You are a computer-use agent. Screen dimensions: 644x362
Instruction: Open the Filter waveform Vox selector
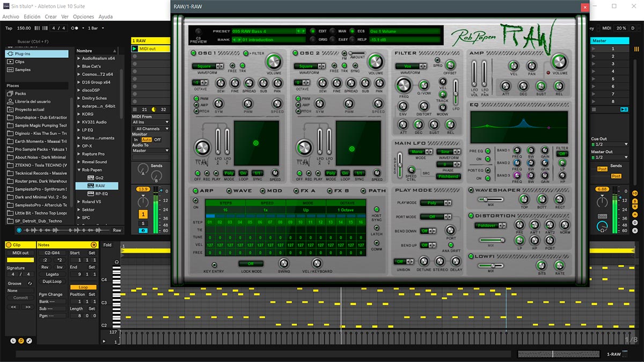click(x=411, y=67)
